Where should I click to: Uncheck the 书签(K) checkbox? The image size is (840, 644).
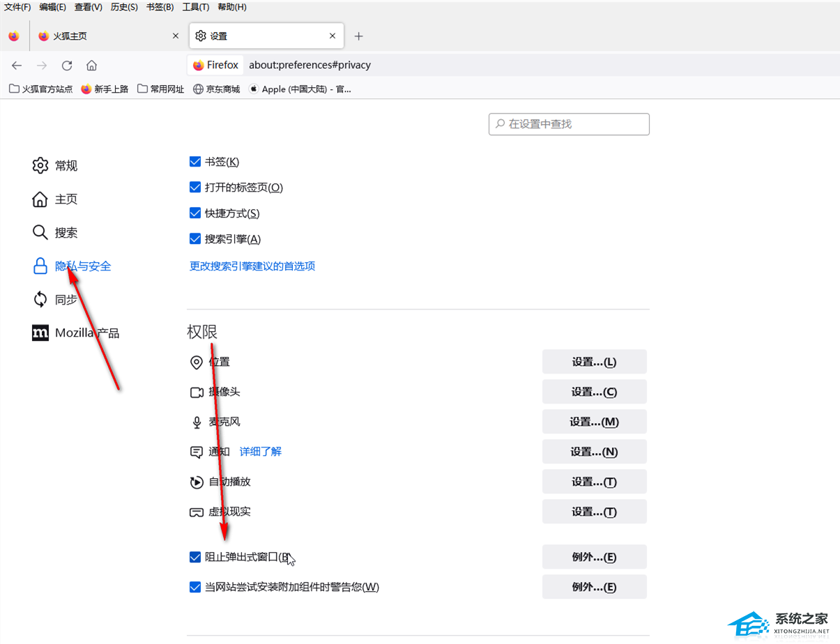coord(195,162)
